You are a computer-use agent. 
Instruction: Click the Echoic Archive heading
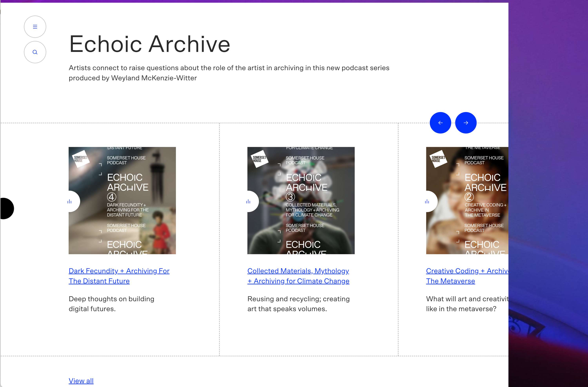[150, 44]
